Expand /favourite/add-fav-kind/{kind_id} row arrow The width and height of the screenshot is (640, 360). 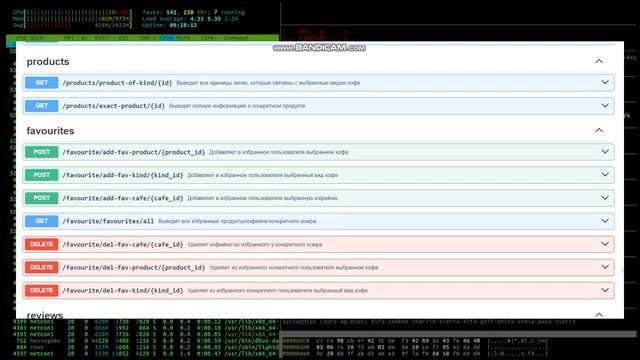(605, 175)
